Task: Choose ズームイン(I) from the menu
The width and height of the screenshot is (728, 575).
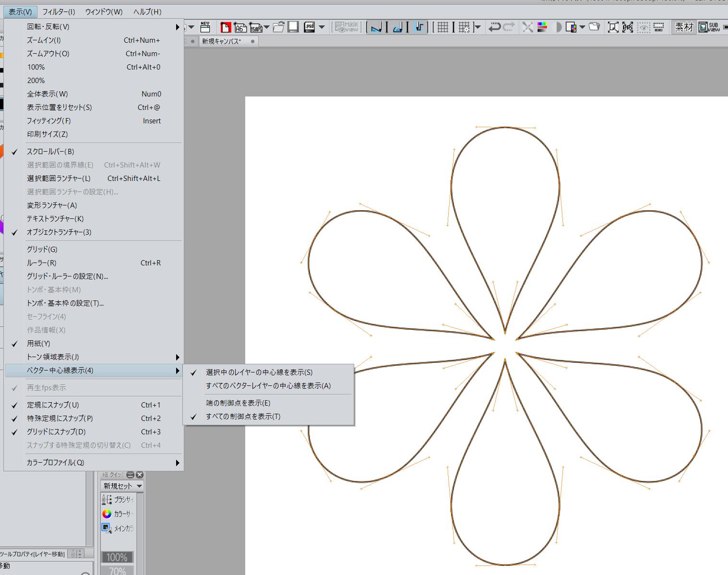Action: point(94,40)
